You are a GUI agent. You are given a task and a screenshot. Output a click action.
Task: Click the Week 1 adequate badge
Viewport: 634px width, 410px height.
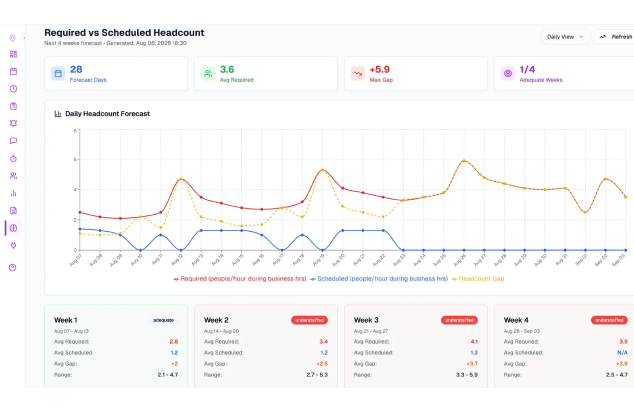[x=163, y=320]
